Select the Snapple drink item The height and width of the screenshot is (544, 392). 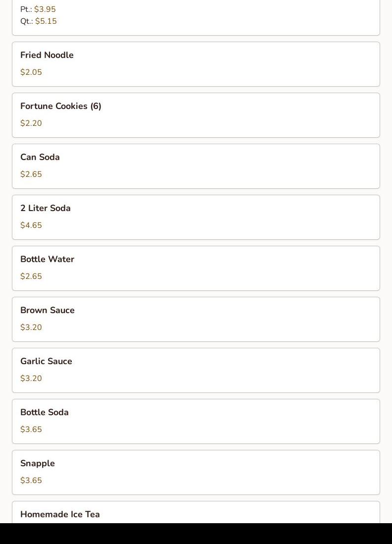(x=196, y=472)
